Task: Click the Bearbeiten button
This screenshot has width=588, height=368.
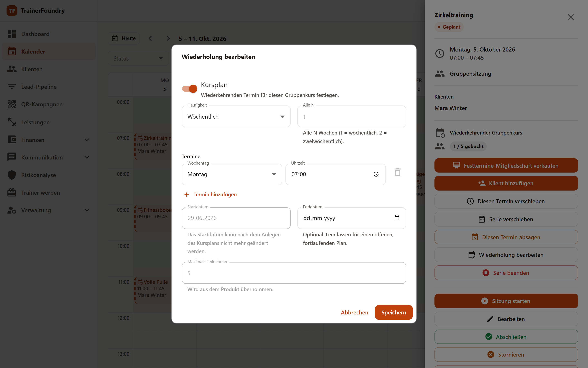Action: click(x=506, y=319)
